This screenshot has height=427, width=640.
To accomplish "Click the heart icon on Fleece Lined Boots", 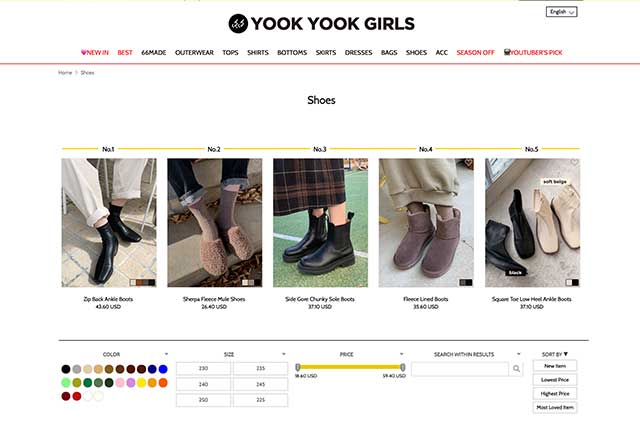I will coord(468,163).
